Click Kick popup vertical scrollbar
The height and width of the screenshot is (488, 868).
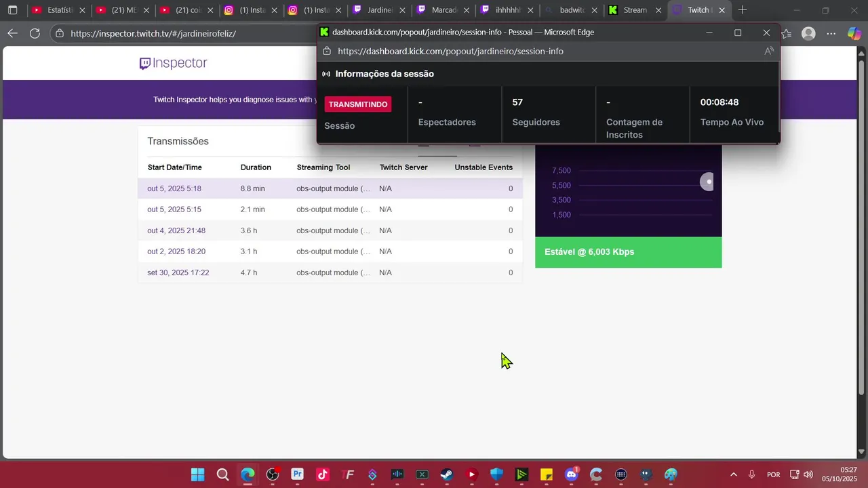click(x=778, y=98)
